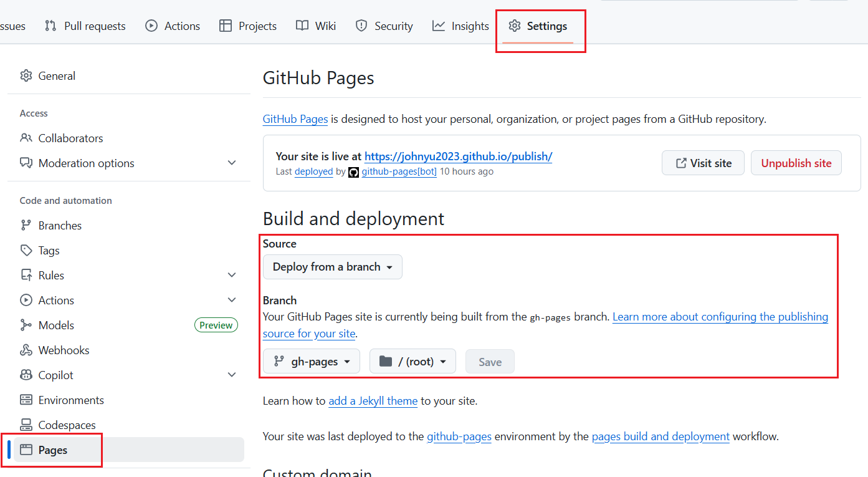Open Learn more about configuring publishing source link
Image resolution: width=868 pixels, height=477 pixels.
coord(720,317)
